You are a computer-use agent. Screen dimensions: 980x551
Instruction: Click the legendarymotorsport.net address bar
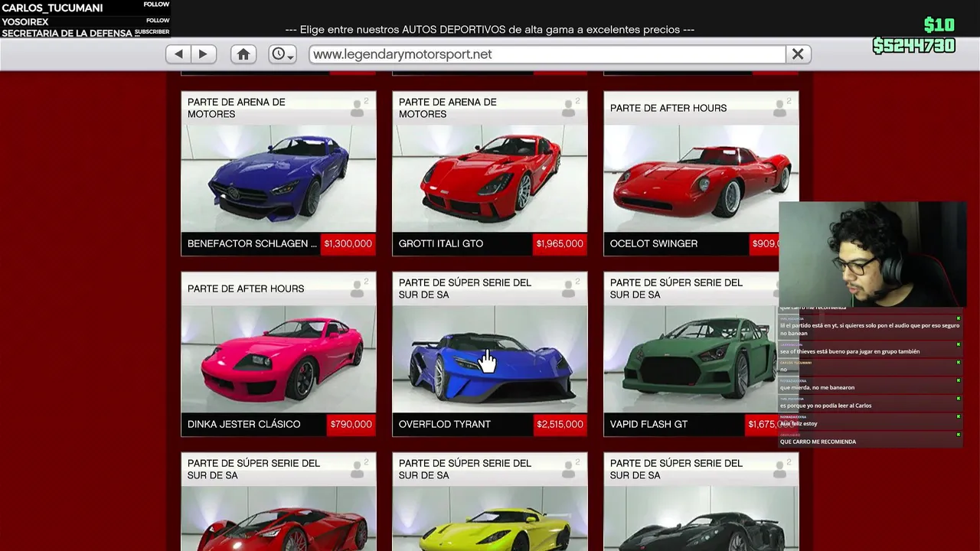tap(547, 54)
